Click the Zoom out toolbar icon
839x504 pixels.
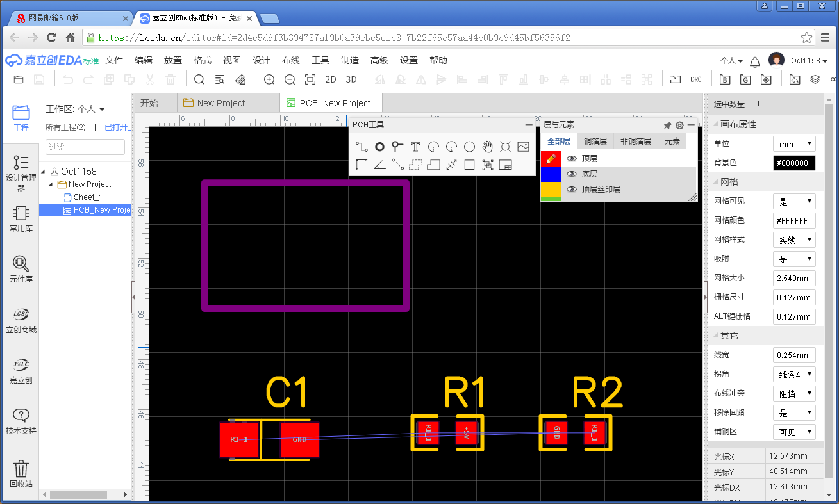click(x=290, y=79)
